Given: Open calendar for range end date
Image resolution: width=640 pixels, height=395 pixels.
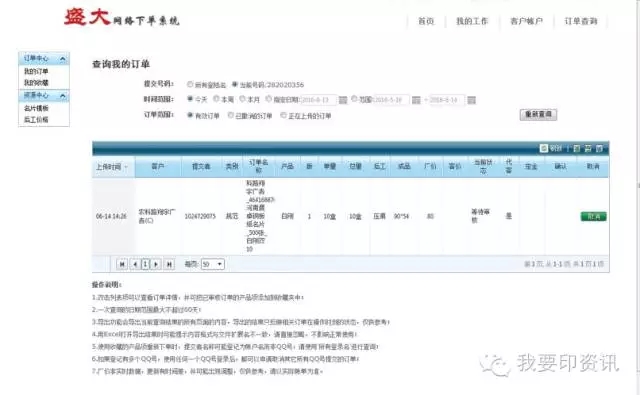Looking at the screenshot, I should click(x=471, y=100).
